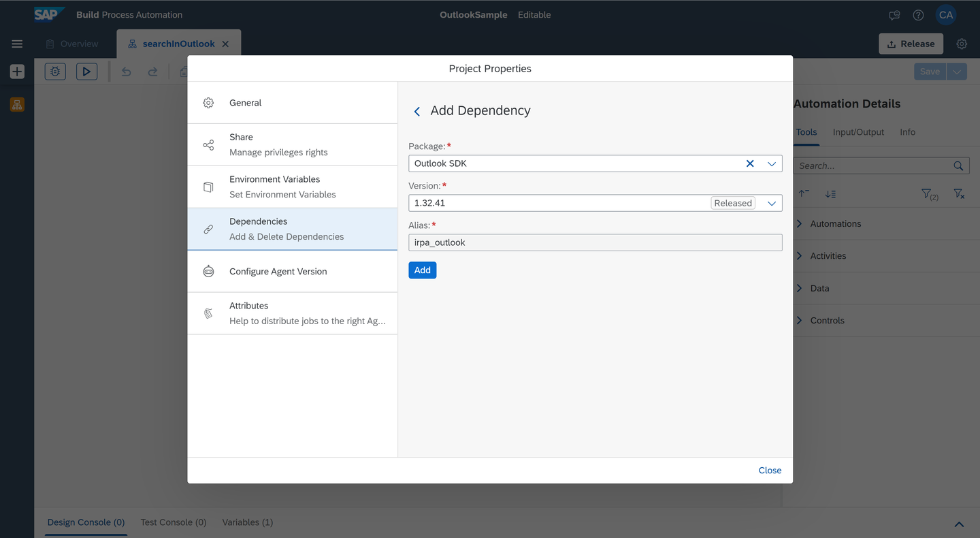Switch to the Info tab
The width and height of the screenshot is (980, 538).
pos(908,132)
